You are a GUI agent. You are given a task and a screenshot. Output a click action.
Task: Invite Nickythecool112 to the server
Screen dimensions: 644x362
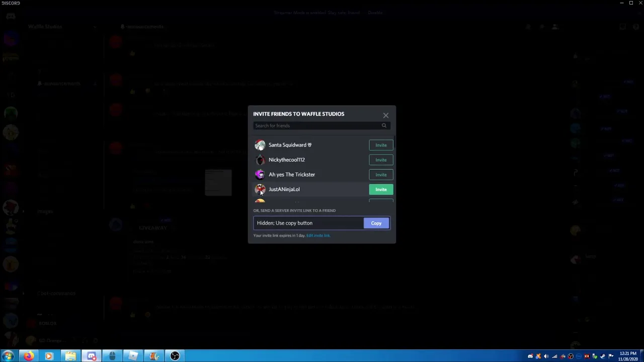click(x=381, y=160)
